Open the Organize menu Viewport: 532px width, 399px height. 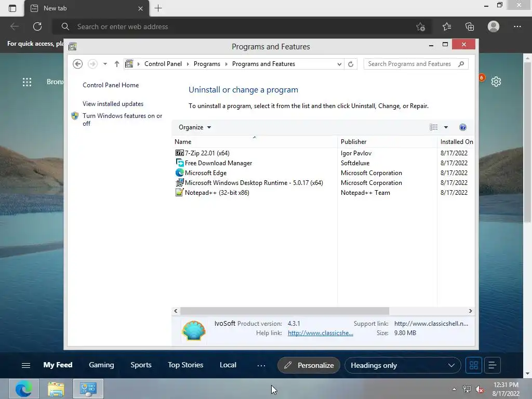tap(195, 127)
